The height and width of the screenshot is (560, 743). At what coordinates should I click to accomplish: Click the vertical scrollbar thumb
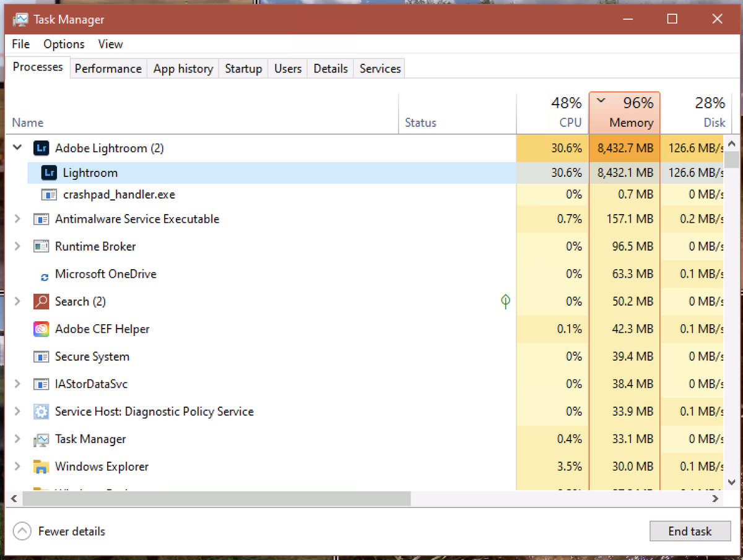point(731,160)
